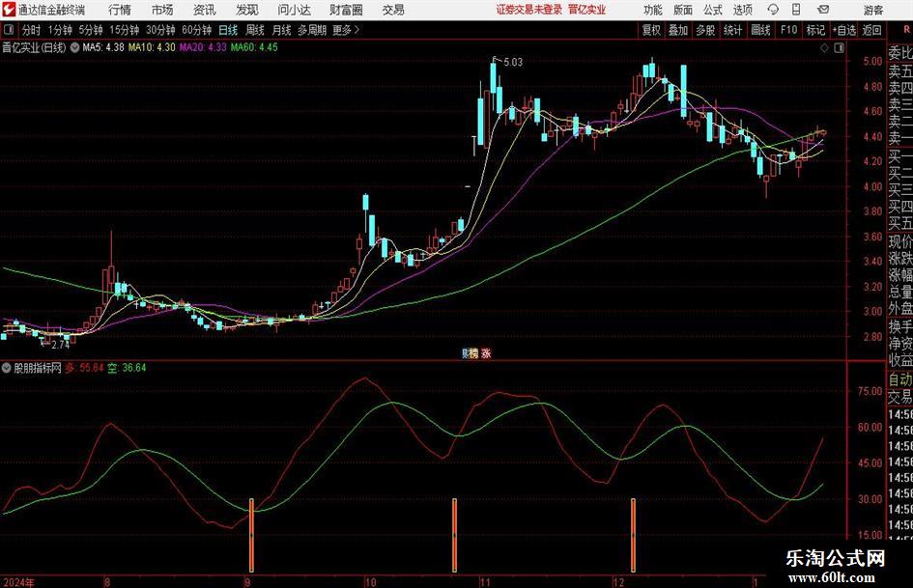This screenshot has height=588, width=913.
Task: Click the MA5: 4.38 label
Action: click(103, 47)
